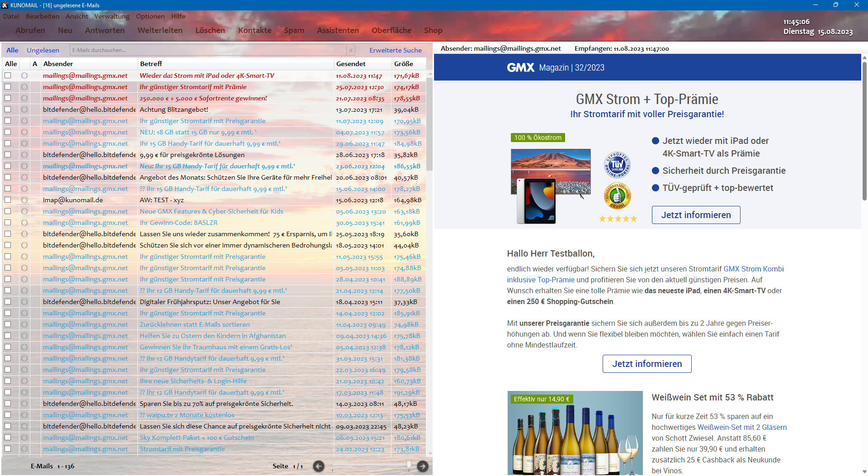
Task: Click Neu to compose mail
Action: click(x=65, y=30)
